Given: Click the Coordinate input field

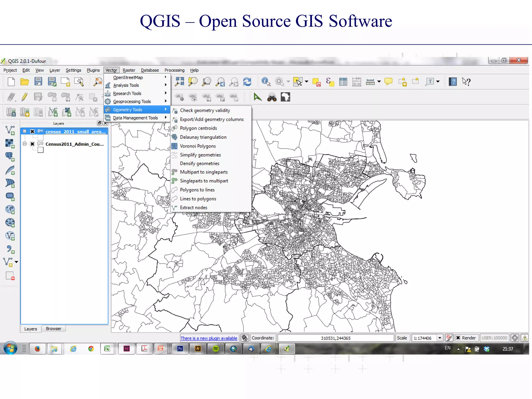Looking at the screenshot, I should coord(336,338).
